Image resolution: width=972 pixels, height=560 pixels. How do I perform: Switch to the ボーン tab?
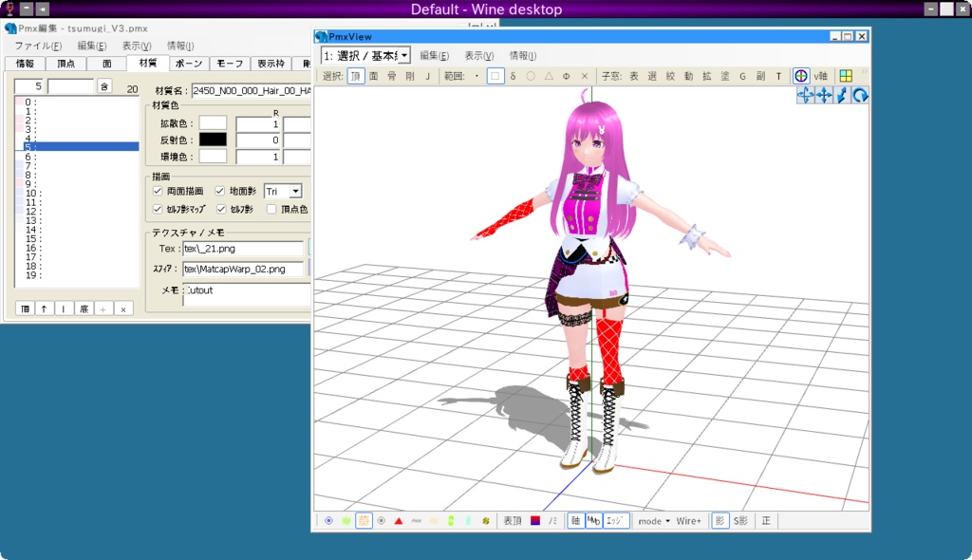pyautogui.click(x=187, y=65)
